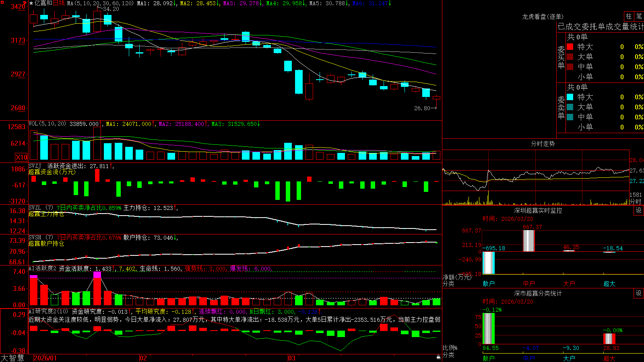
Task: Click the 超赢散户持仓 label
Action: (46, 243)
